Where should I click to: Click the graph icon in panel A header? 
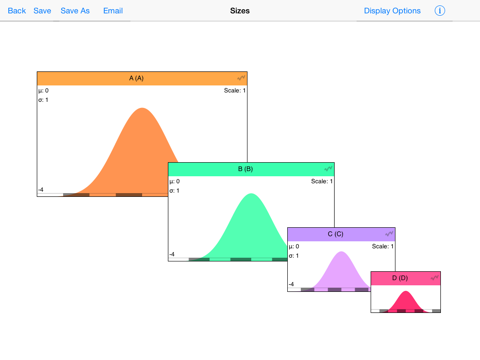(241, 78)
